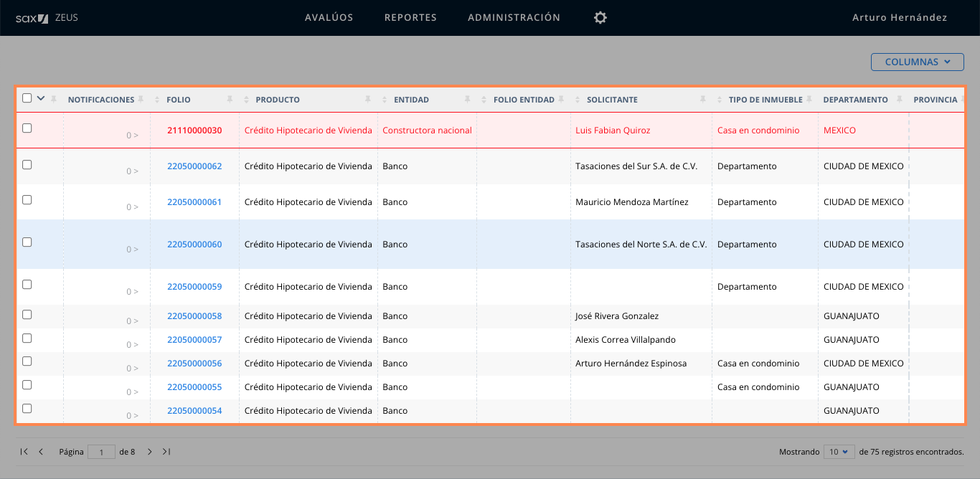
Task: Expand notifications for folio 22050000055
Action: [132, 392]
